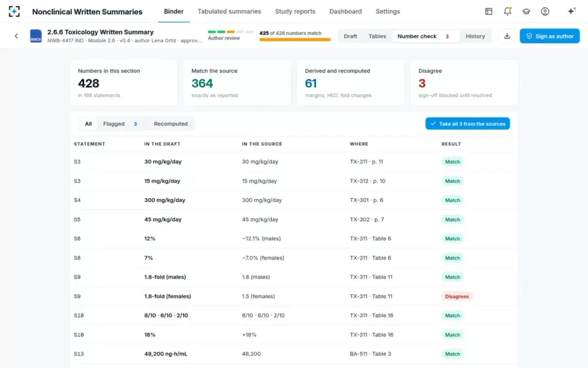The image size is (588, 368).
Task: Click the DOCX file icon
Action: coord(36,36)
